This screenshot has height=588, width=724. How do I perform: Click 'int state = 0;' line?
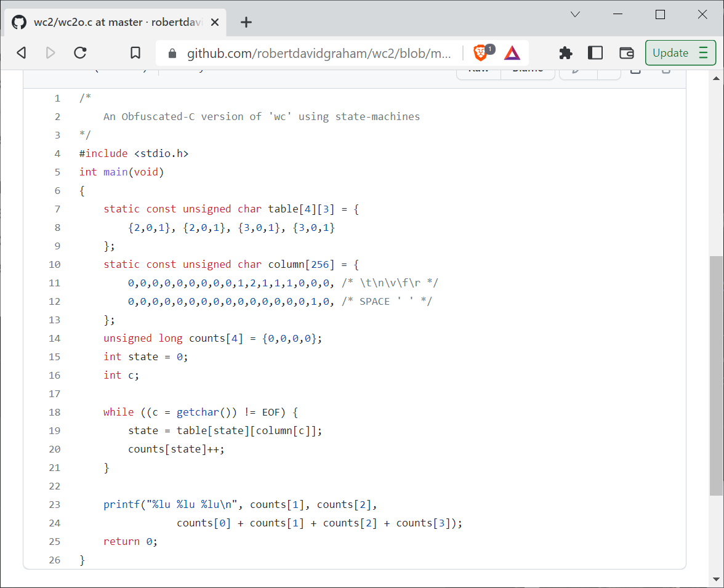tap(145, 356)
